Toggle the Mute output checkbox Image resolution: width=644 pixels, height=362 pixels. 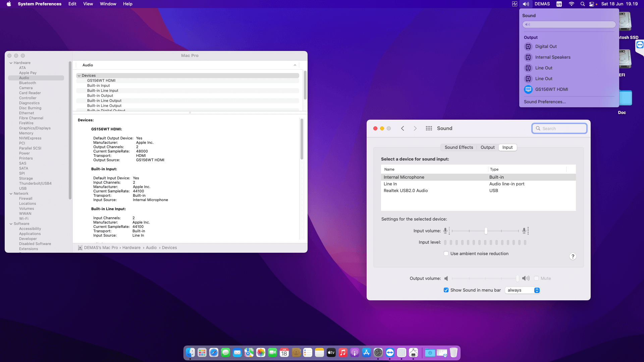536,279
